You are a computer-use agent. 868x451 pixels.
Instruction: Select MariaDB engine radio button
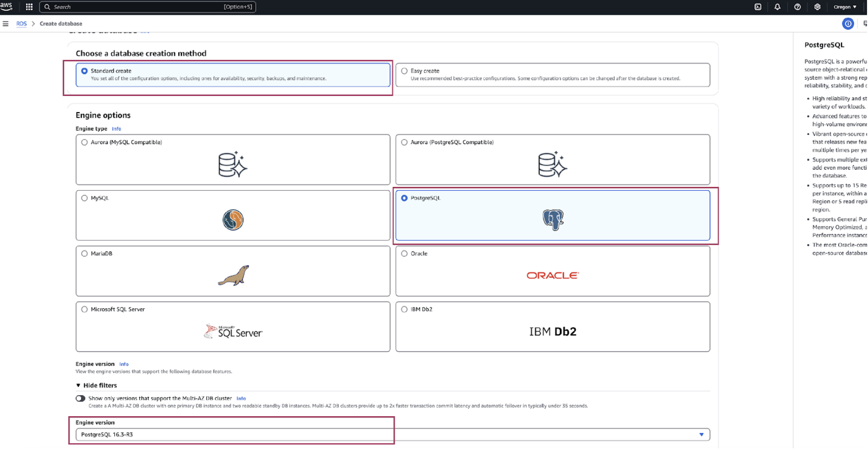(x=85, y=253)
